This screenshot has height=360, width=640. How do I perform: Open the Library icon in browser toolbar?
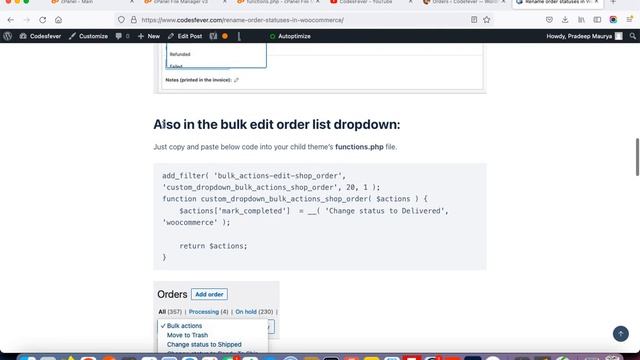point(581,20)
